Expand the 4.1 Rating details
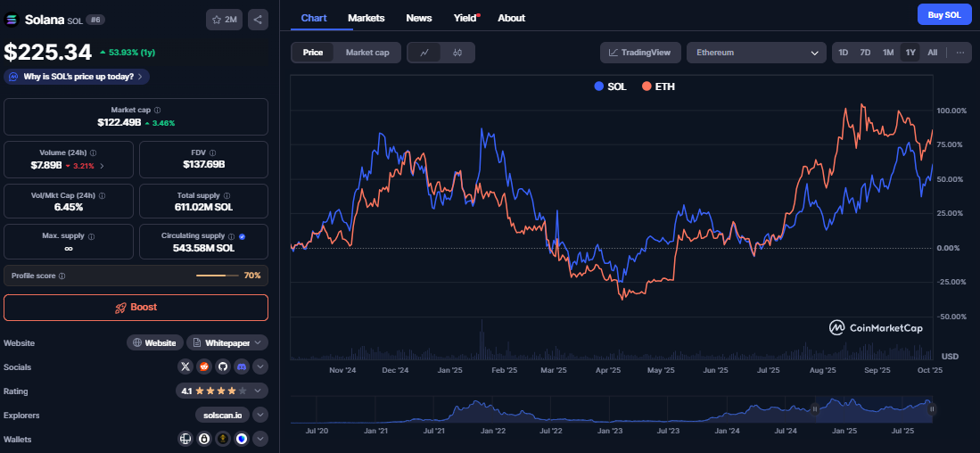This screenshot has width=980, height=453. click(222, 391)
